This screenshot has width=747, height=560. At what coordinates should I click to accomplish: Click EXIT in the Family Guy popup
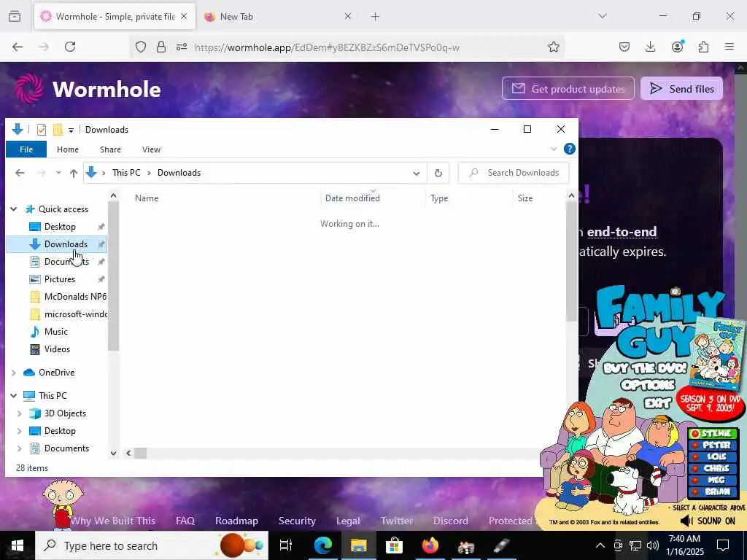point(657,403)
